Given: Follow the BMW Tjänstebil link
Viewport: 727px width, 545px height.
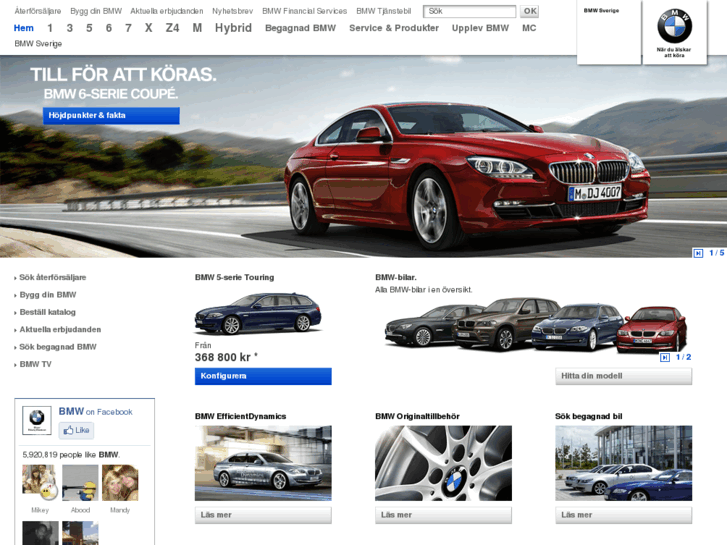Looking at the screenshot, I should tap(384, 11).
